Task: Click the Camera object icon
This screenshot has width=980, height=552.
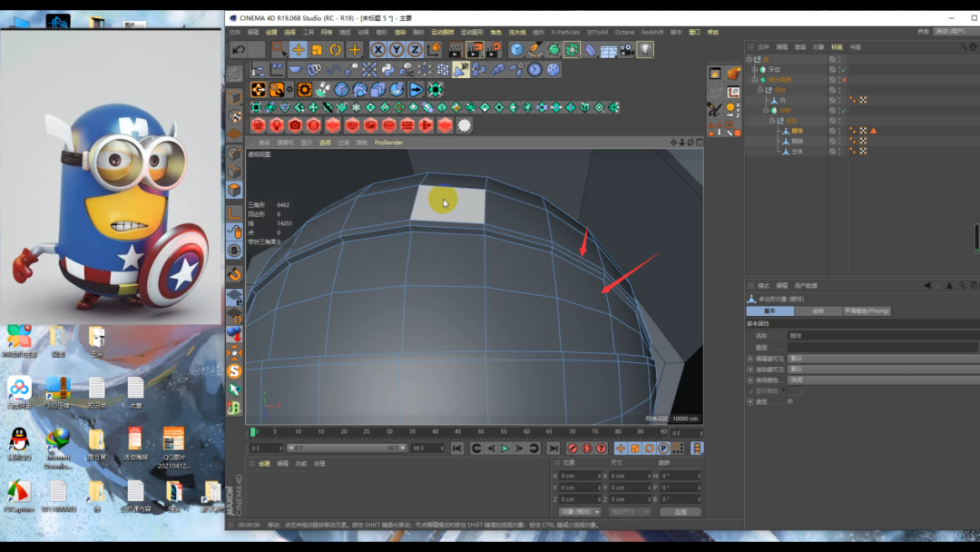Action: tap(627, 49)
